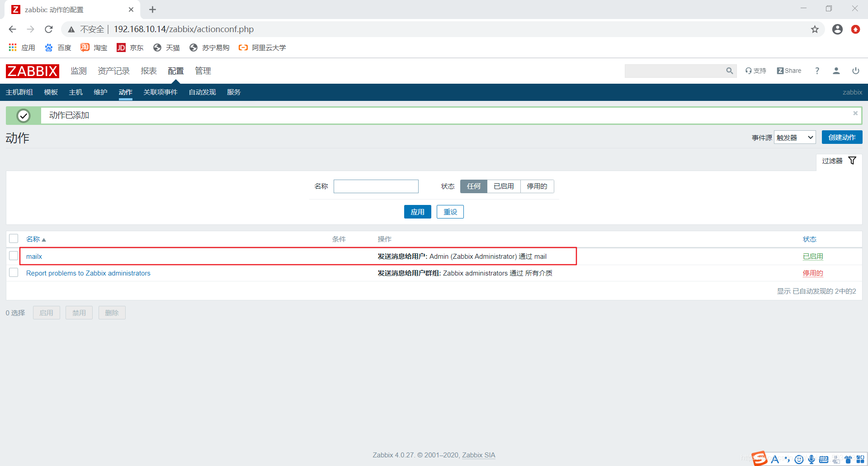Viewport: 868px width, 466px height.
Task: Open the Baidu bookmark
Action: tap(58, 48)
